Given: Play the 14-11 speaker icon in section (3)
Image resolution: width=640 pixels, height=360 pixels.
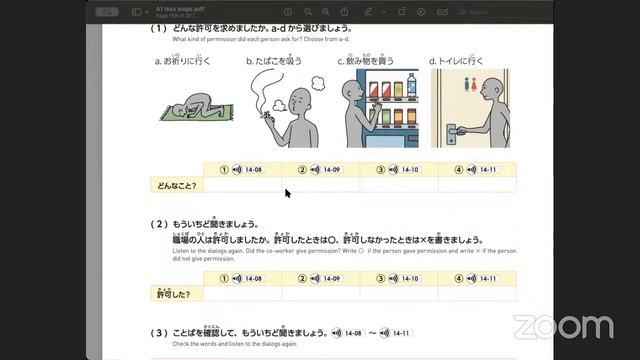Looking at the screenshot, I should [x=384, y=333].
